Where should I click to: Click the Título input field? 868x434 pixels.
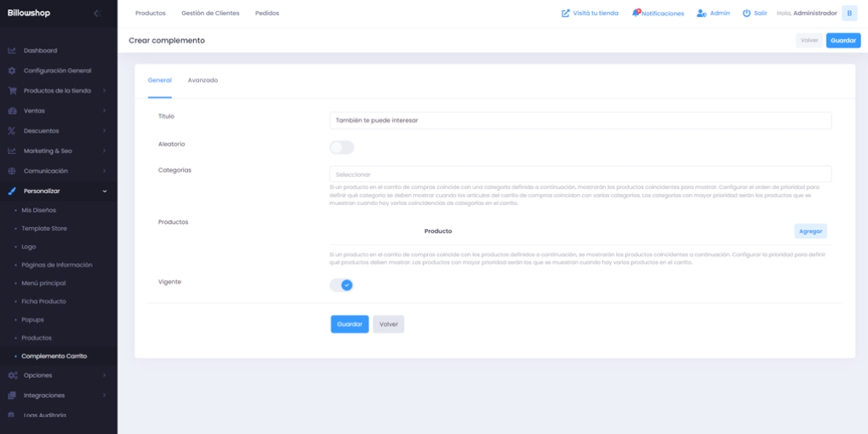[x=580, y=120]
